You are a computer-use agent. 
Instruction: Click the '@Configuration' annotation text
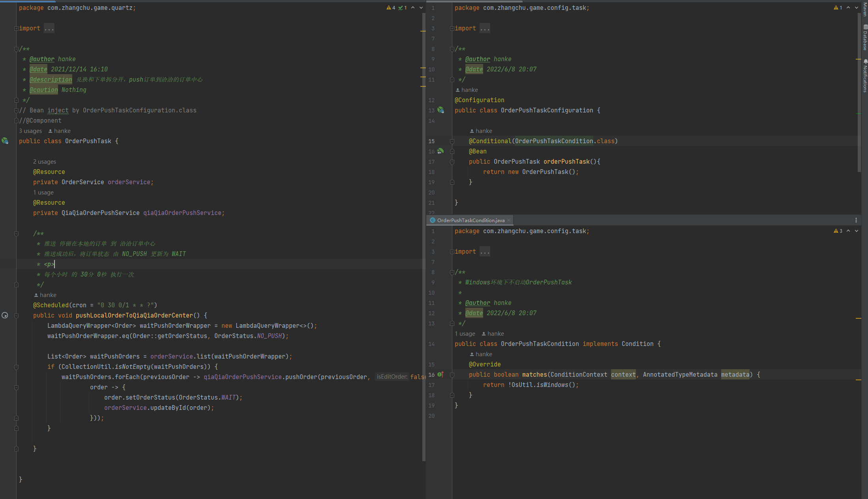coord(480,100)
